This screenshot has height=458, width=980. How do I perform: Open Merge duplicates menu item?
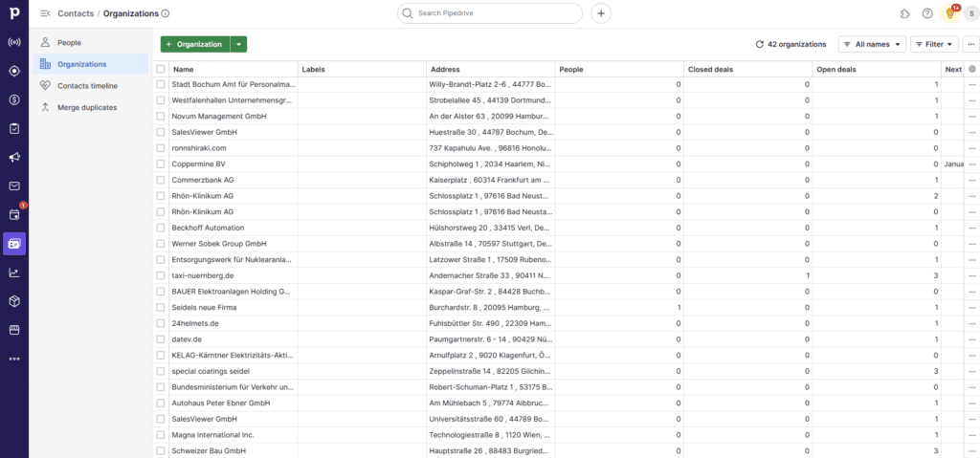point(91,107)
